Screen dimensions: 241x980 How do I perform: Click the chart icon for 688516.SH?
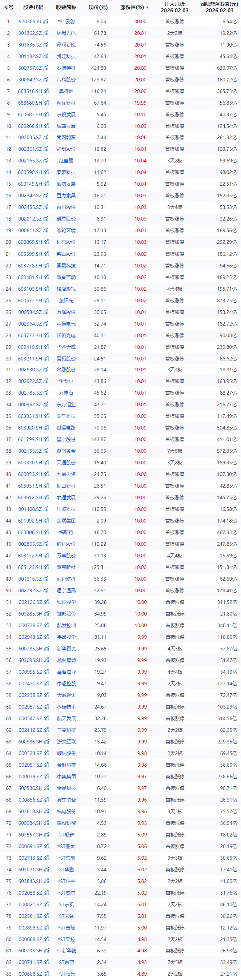[46, 91]
